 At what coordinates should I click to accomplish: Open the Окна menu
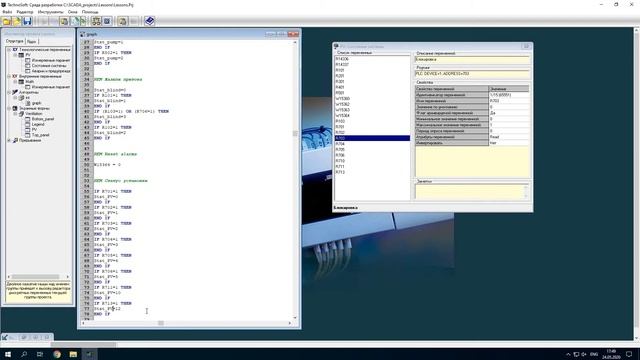(73, 12)
